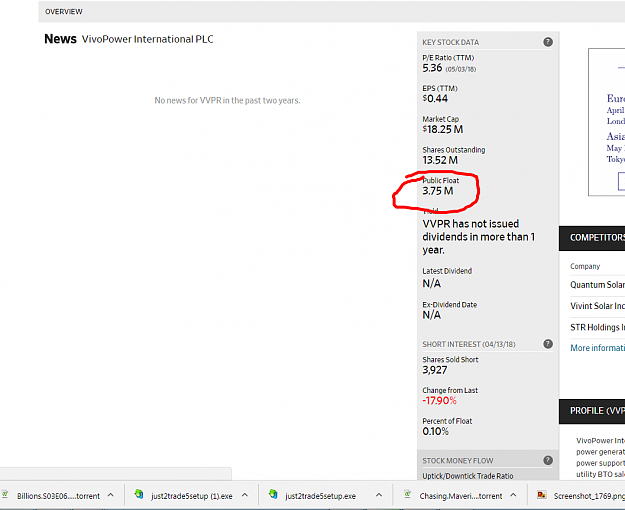Click the PROFILE section header
Image resolution: width=625 pixels, height=510 pixels.
592,411
